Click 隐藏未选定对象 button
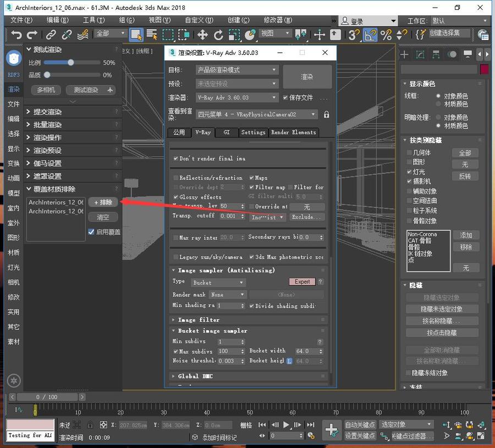Image resolution: width=495 pixels, height=448 pixels. pyautogui.click(x=442, y=309)
